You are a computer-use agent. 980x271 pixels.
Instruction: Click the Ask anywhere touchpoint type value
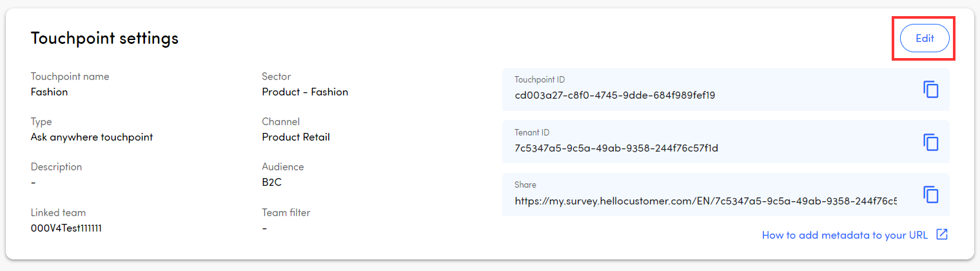click(x=92, y=137)
